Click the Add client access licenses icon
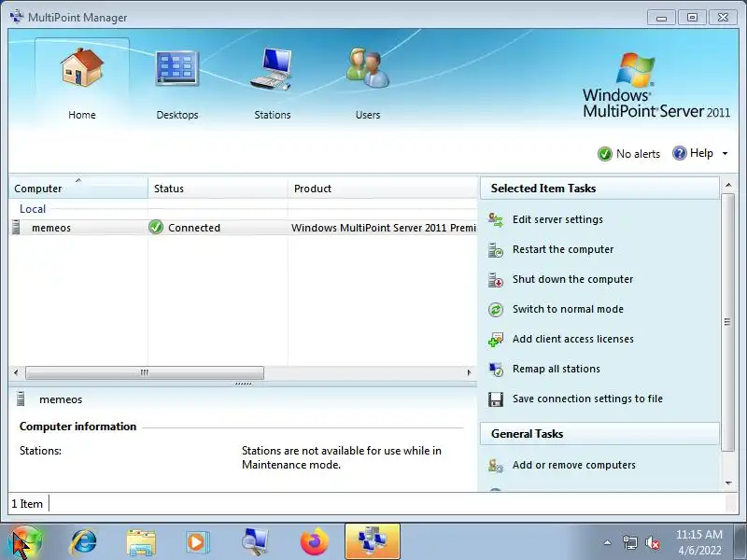The height and width of the screenshot is (560, 747). [x=496, y=340]
